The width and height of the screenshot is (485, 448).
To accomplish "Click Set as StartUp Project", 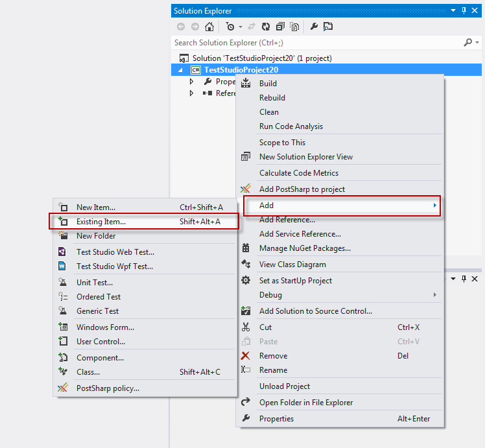I will [340, 281].
